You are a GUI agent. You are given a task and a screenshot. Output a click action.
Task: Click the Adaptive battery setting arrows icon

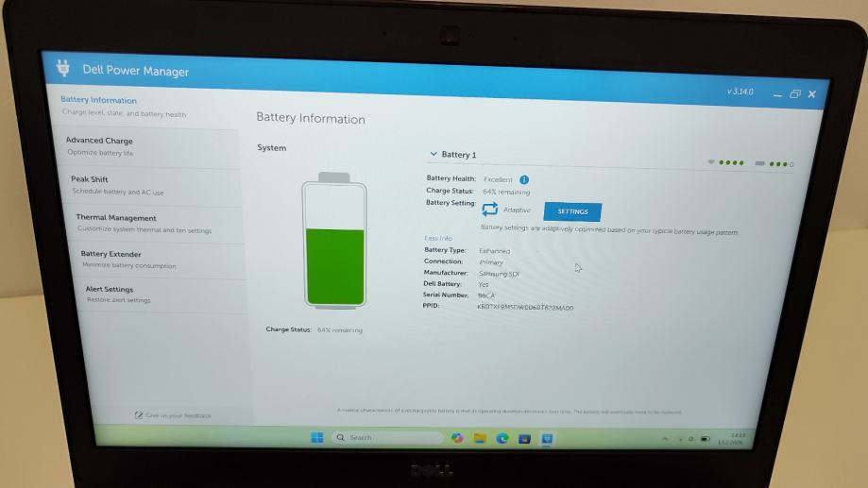coord(489,210)
